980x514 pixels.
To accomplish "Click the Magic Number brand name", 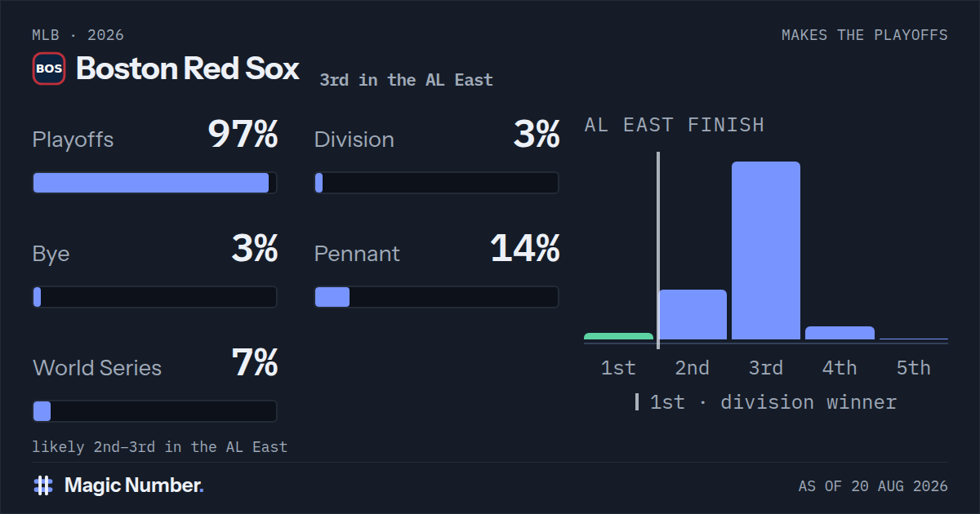I will pos(134,485).
